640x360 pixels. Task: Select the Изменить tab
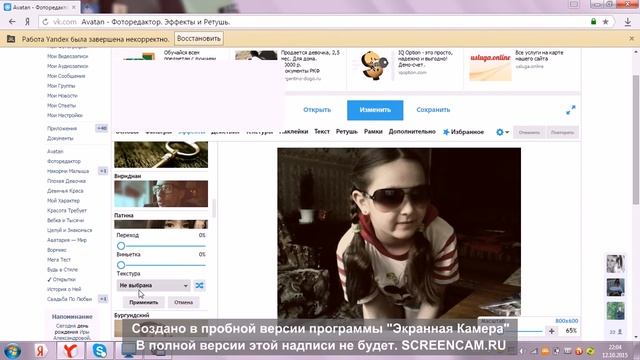click(x=375, y=110)
